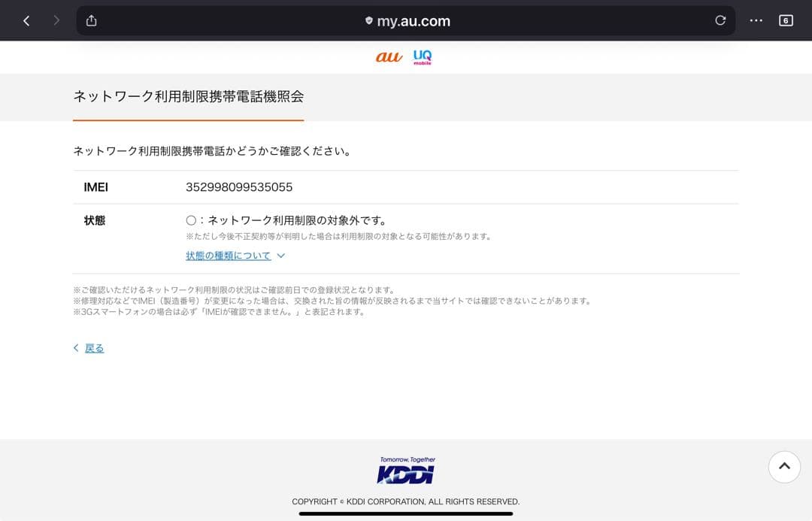The height and width of the screenshot is (521, 812).
Task: Click the KDDI footer logo
Action: tap(406, 471)
